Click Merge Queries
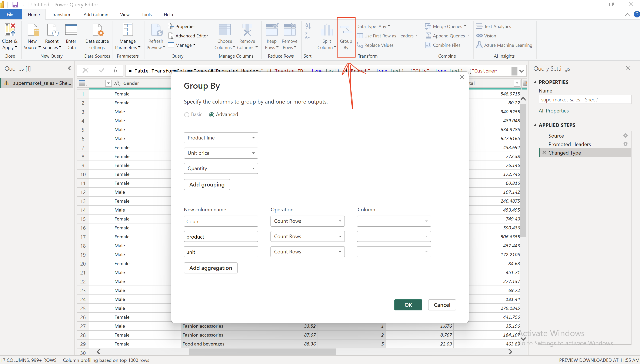Image resolution: width=640 pixels, height=364 pixels. tap(446, 26)
